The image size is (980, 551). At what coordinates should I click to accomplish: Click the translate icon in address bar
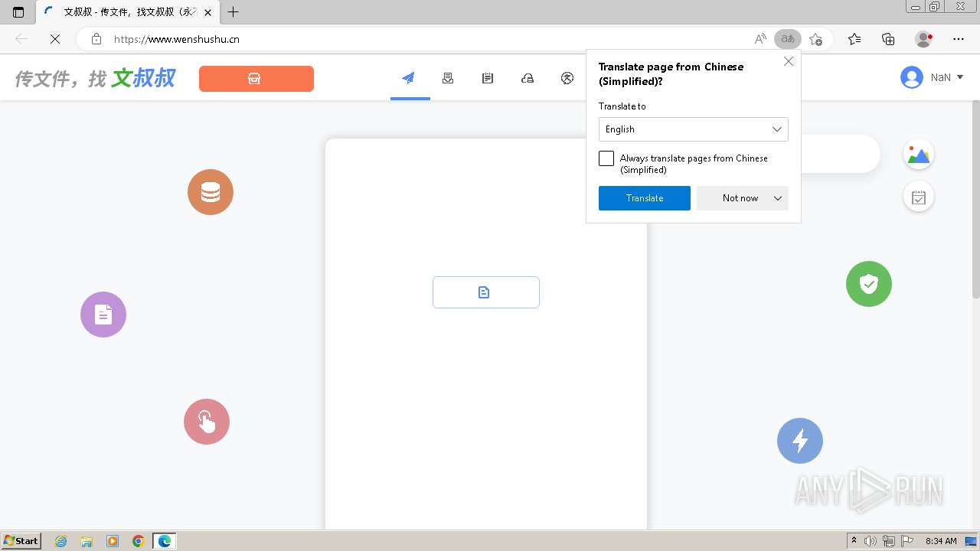pos(787,39)
